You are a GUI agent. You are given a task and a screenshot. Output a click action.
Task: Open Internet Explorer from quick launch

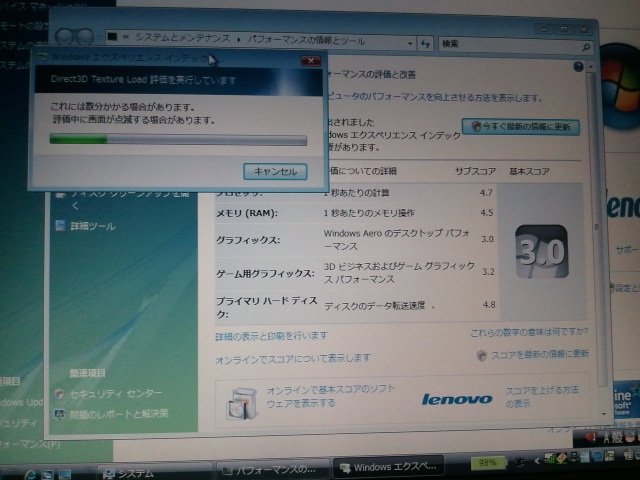coord(31,474)
